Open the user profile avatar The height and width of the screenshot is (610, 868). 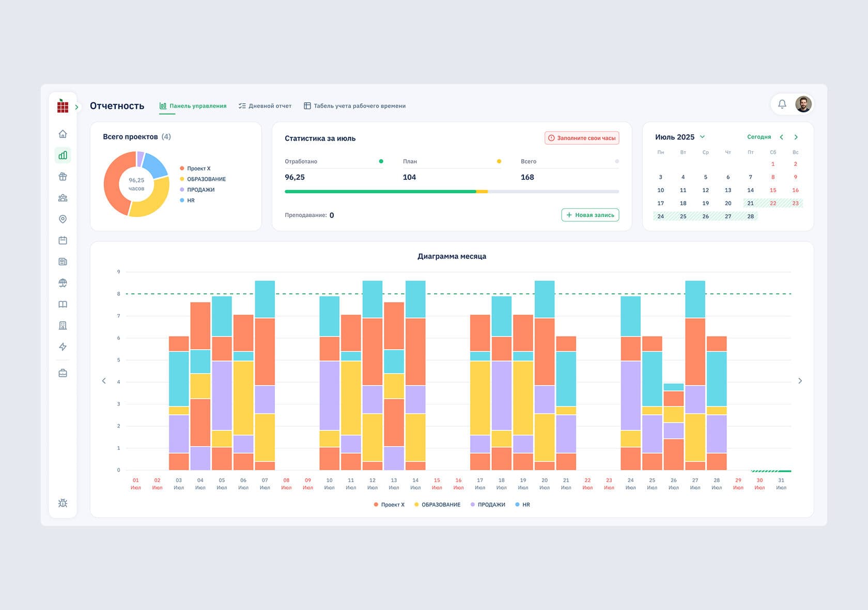click(803, 104)
